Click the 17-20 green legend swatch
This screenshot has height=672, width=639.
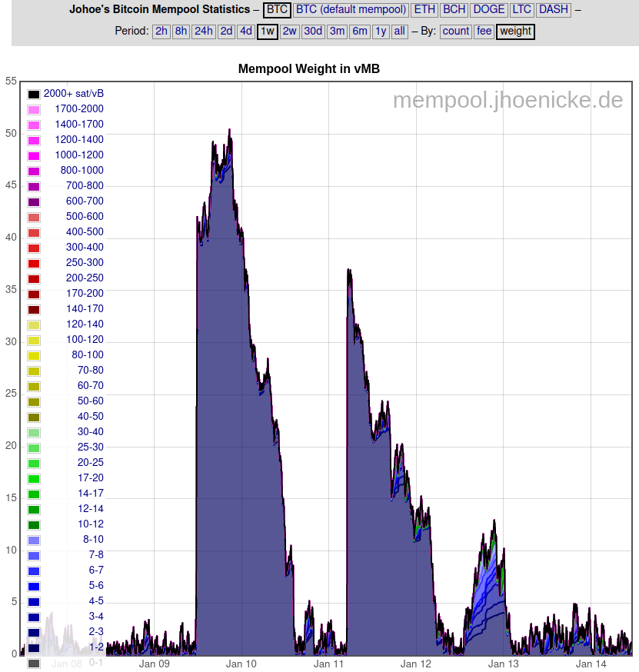[34, 478]
